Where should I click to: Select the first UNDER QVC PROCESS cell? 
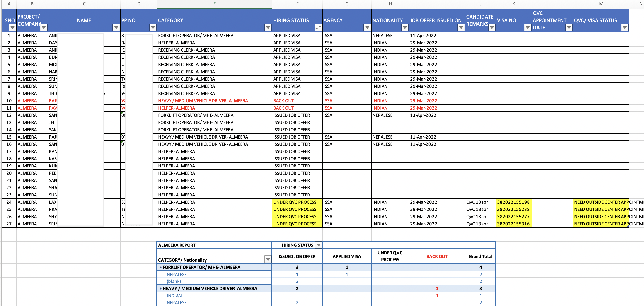coord(297,202)
